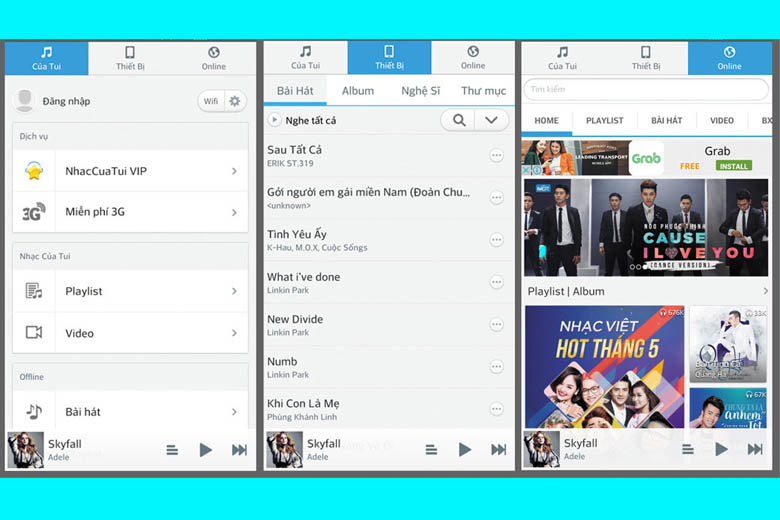Tap the 3G icon for Miễn phí 3G
Screen dimensions: 780x520
pyautogui.click(x=34, y=212)
